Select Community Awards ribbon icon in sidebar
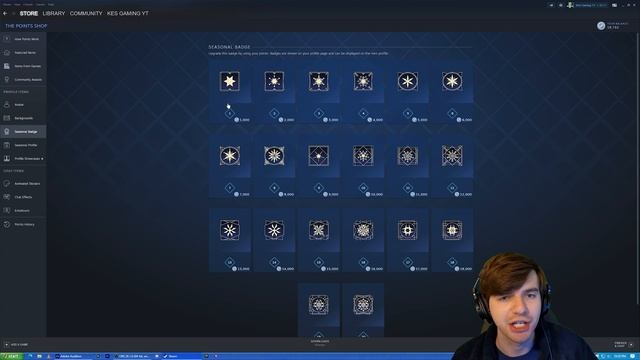The width and height of the screenshot is (640, 360). [7, 80]
